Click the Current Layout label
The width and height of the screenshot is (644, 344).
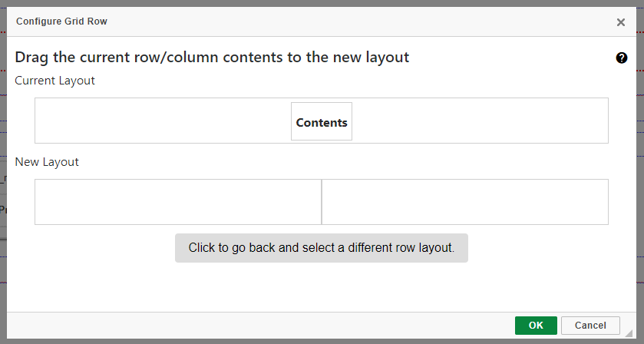[x=54, y=81]
